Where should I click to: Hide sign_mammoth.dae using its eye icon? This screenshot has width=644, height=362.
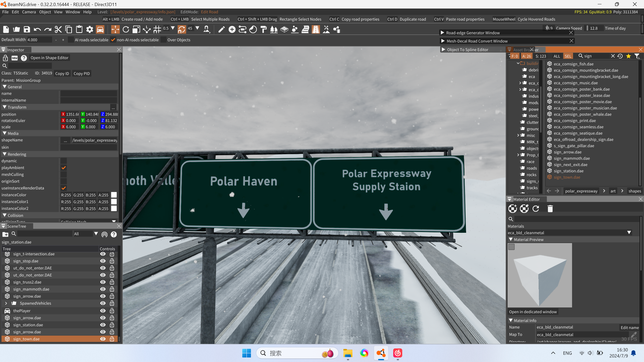click(103, 289)
